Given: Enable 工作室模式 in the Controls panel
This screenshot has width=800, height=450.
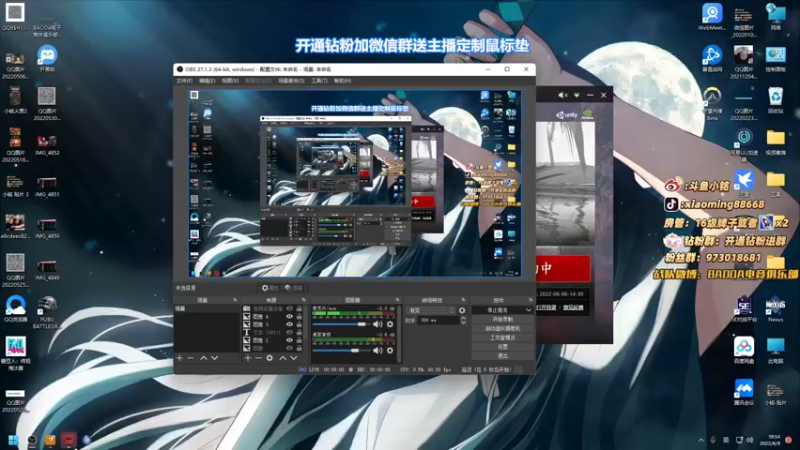Looking at the screenshot, I should (503, 337).
